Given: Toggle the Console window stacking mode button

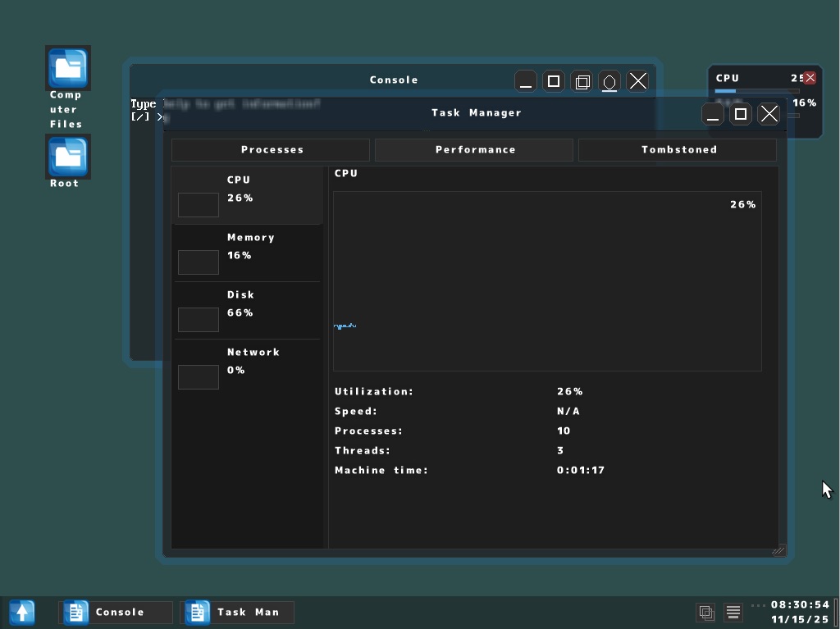Looking at the screenshot, I should click(x=582, y=81).
